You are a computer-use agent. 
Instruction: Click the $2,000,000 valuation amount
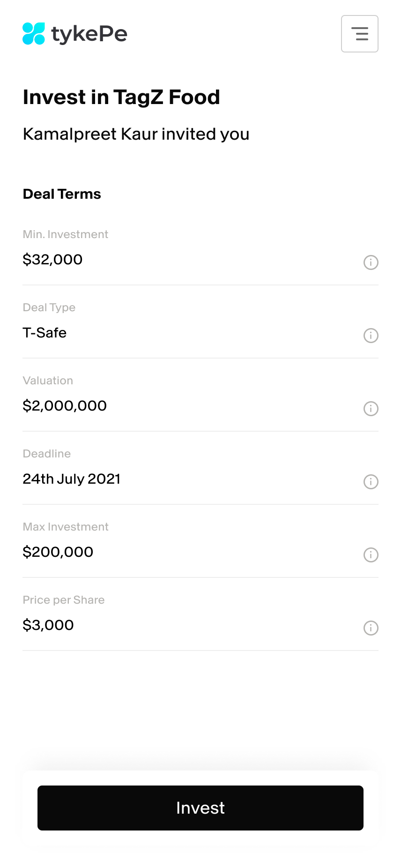[x=65, y=406]
